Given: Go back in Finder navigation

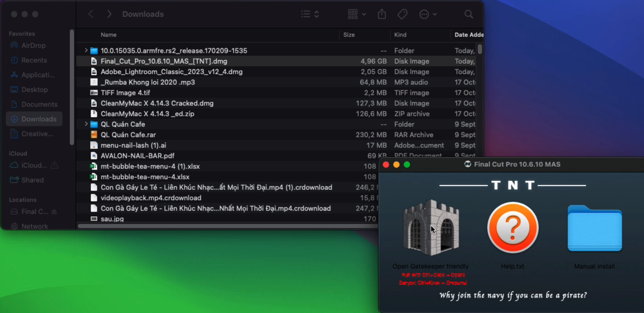Looking at the screenshot, I should [91, 14].
